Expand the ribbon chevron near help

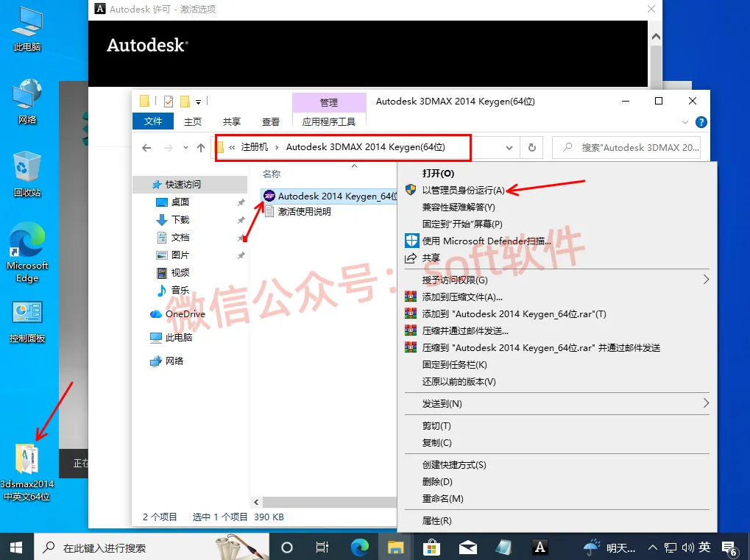click(685, 122)
